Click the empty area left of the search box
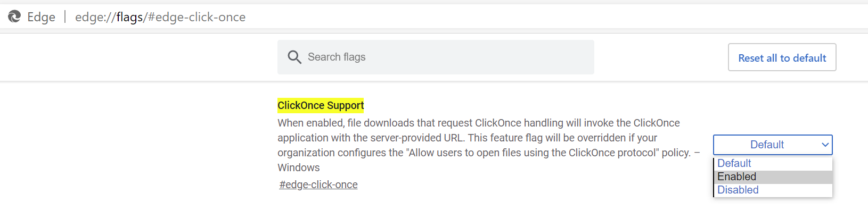The width and height of the screenshot is (868, 210). click(138, 57)
